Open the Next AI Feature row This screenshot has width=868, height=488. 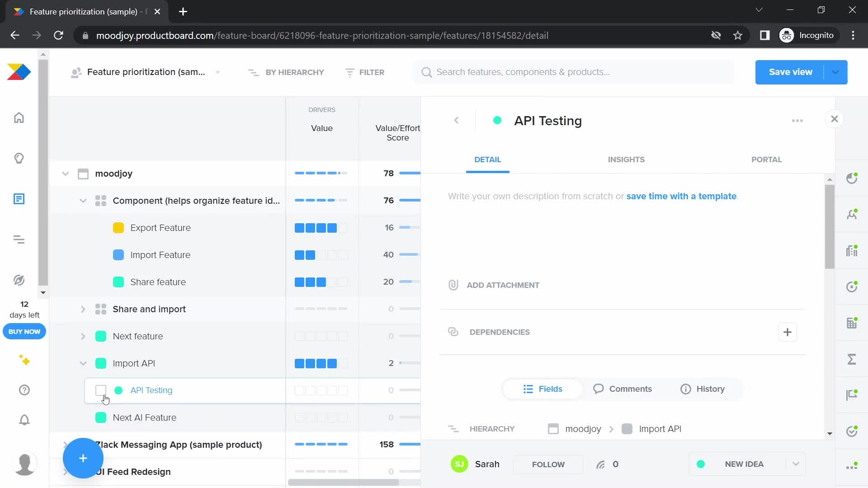[145, 418]
